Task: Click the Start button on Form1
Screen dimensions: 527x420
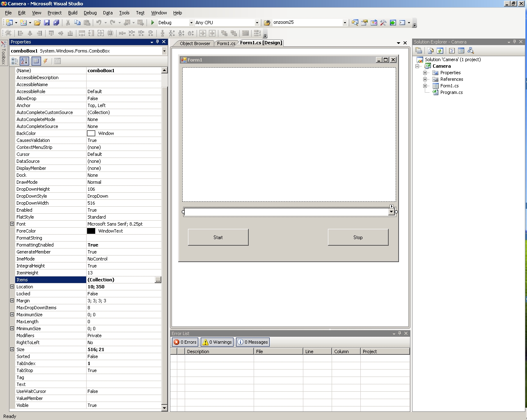Action: (218, 237)
